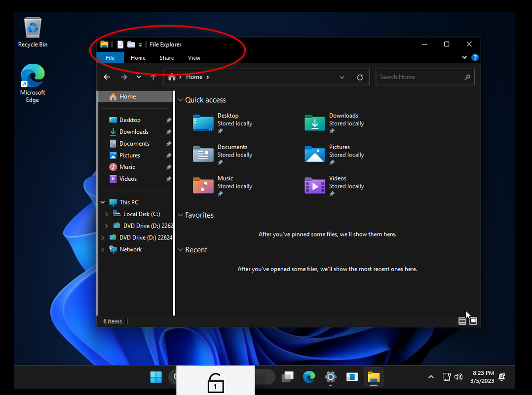Viewport: 532px width, 395px height.
Task: Open the Share ribbon tab
Action: pyautogui.click(x=167, y=58)
